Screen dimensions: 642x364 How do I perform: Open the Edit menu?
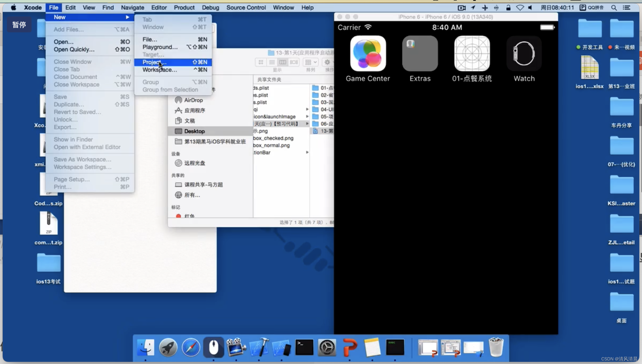[71, 8]
